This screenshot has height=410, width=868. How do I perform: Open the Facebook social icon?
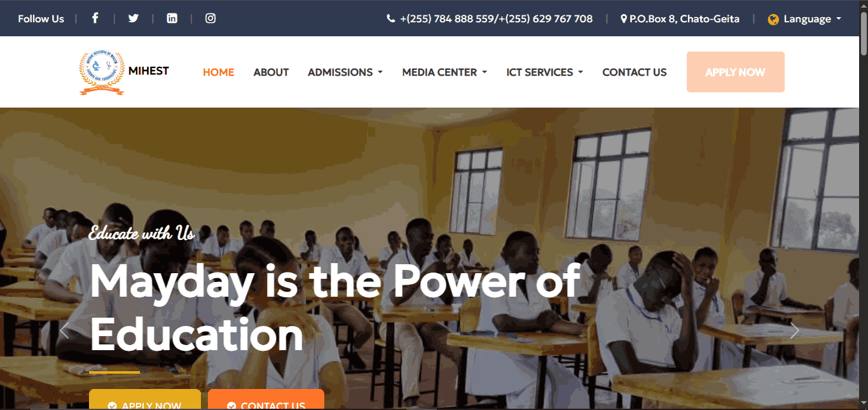[x=95, y=18]
